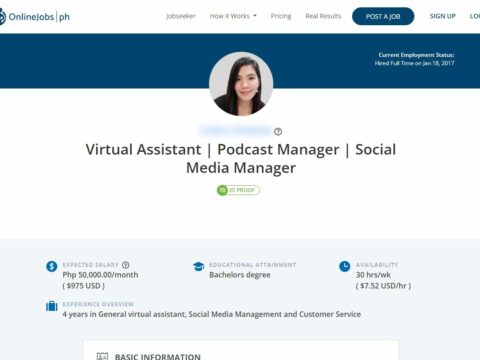This screenshot has width=480, height=360.
Task: Click the clock Availability icon
Action: click(345, 266)
